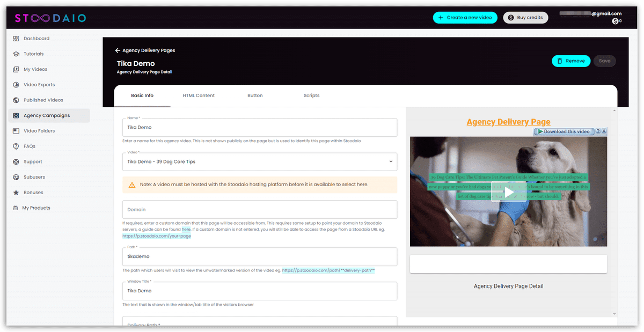Click the Tutorials graduation cap icon
The image size is (644, 332).
click(x=16, y=54)
